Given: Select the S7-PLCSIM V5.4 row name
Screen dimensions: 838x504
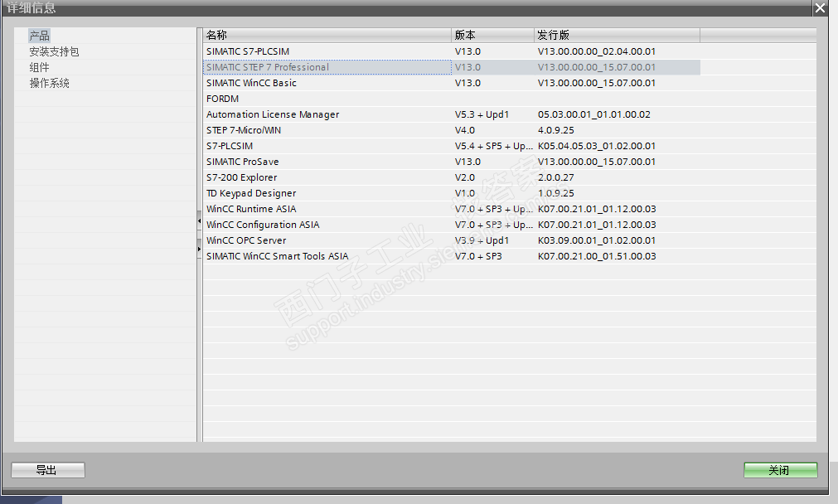Looking at the screenshot, I should 230,146.
